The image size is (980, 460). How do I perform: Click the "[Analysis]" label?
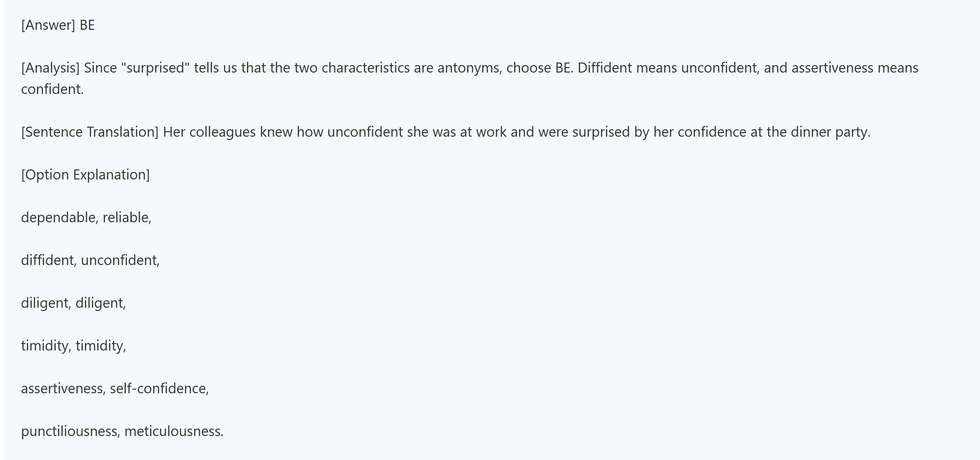click(x=50, y=68)
